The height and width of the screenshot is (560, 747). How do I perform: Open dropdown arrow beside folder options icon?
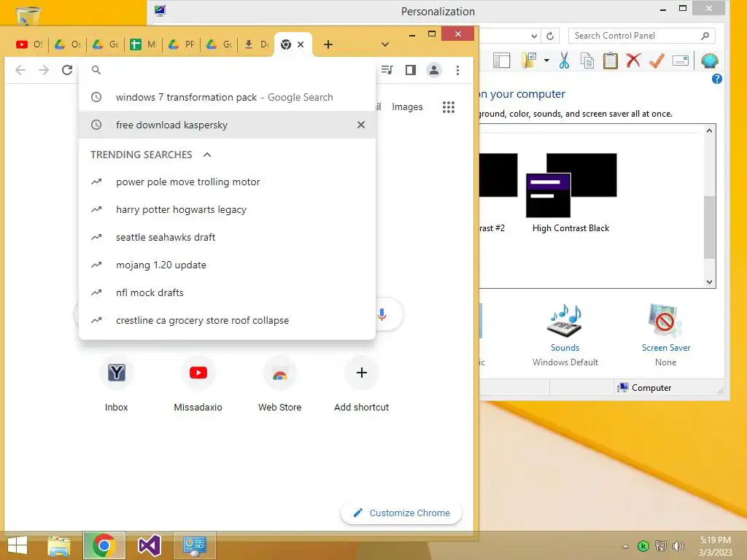(546, 61)
